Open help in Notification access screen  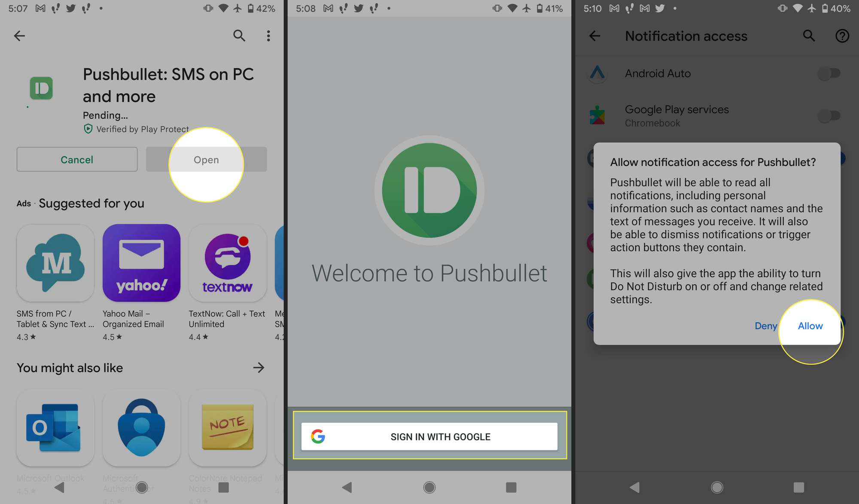click(x=842, y=36)
